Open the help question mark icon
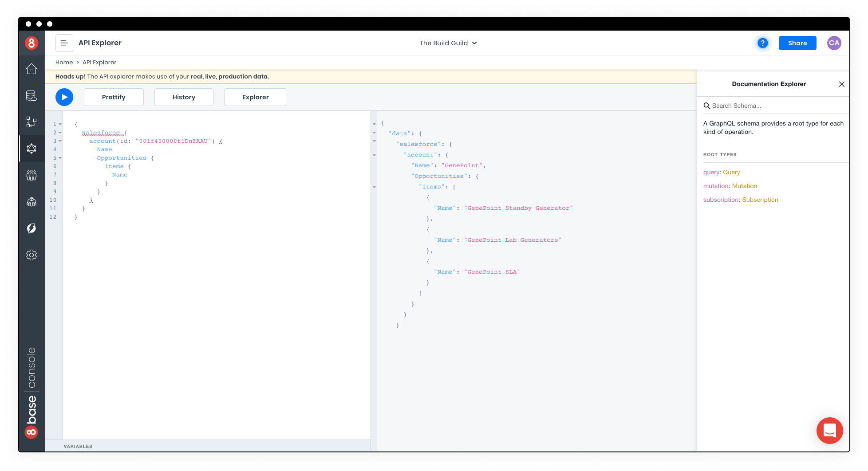The height and width of the screenshot is (471, 868). (x=763, y=43)
